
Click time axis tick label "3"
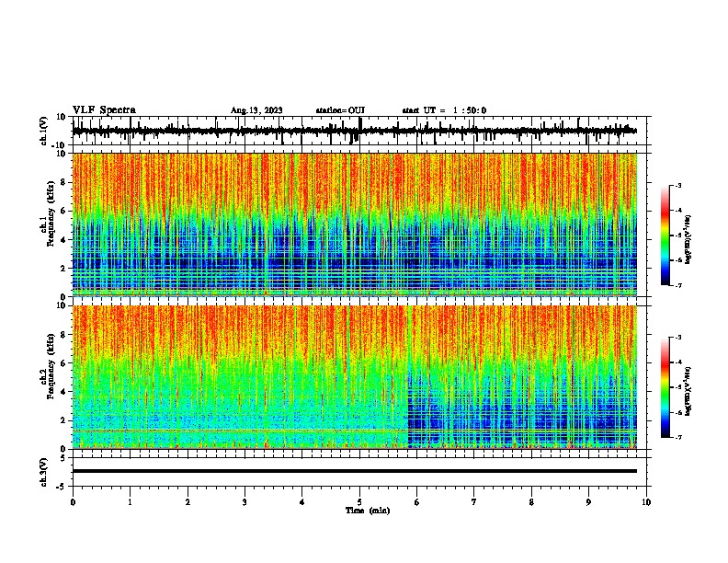[245, 502]
